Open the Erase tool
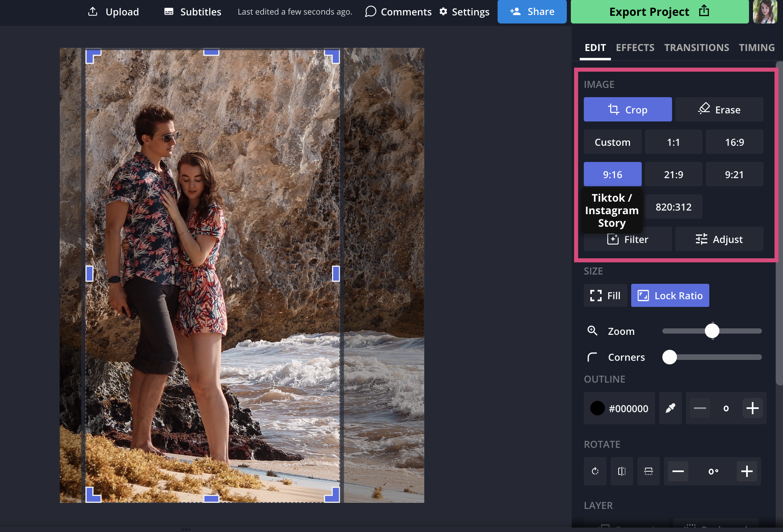The image size is (783, 532). tap(719, 110)
